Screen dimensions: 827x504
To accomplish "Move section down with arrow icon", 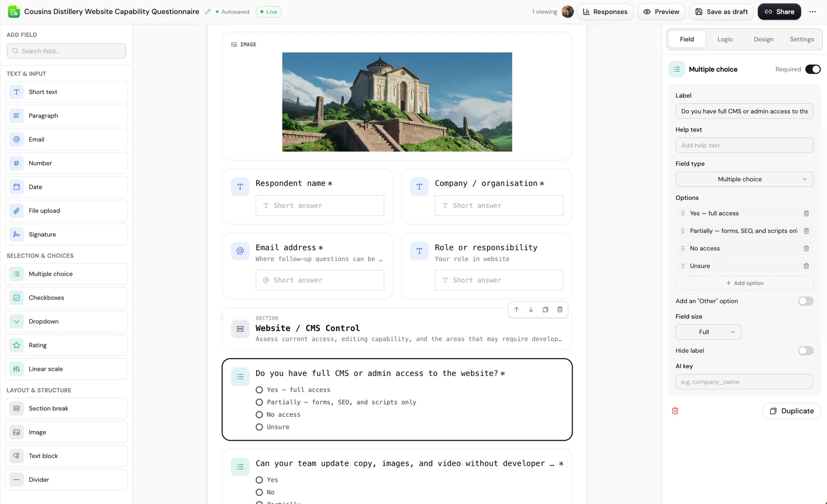I will tap(531, 309).
